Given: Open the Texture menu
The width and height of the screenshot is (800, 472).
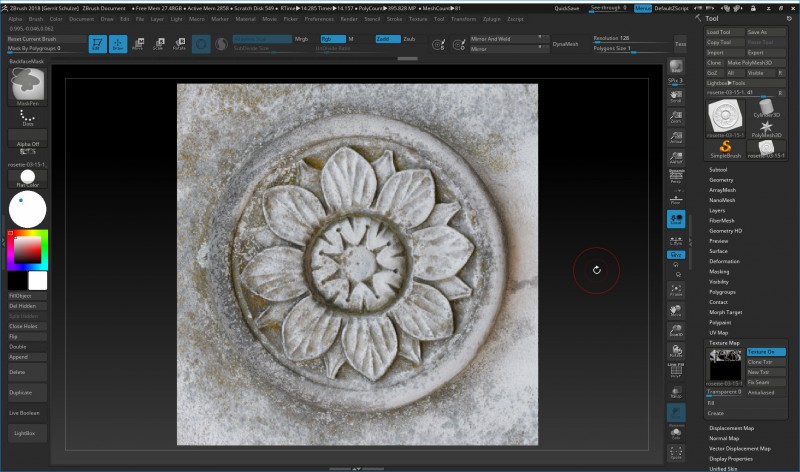Looking at the screenshot, I should (x=418, y=19).
